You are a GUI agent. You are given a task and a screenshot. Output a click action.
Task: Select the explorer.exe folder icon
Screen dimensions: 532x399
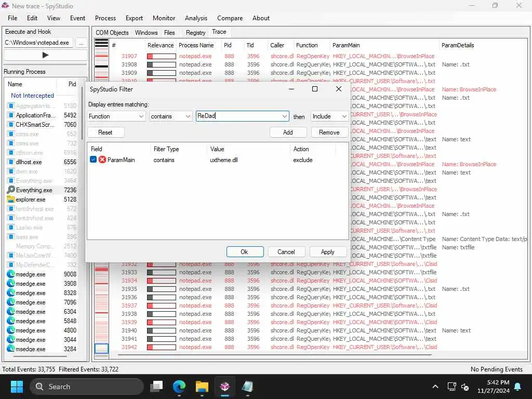click(11, 199)
